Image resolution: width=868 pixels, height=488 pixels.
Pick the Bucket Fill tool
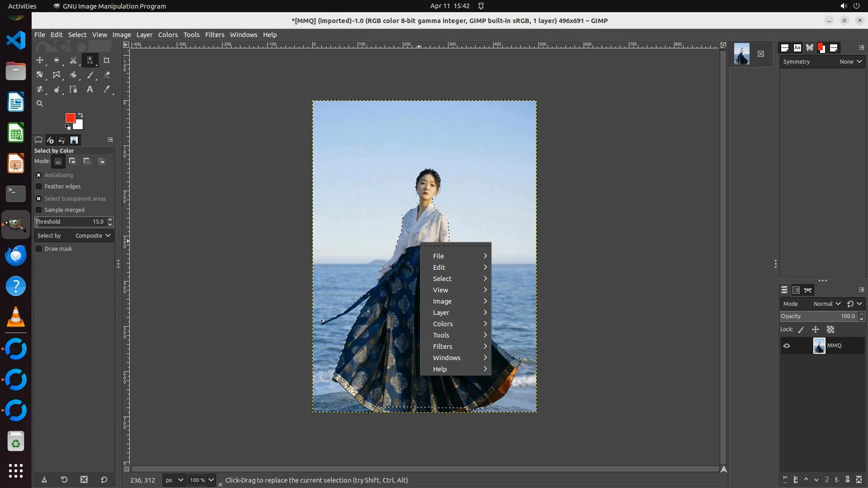[x=73, y=75]
